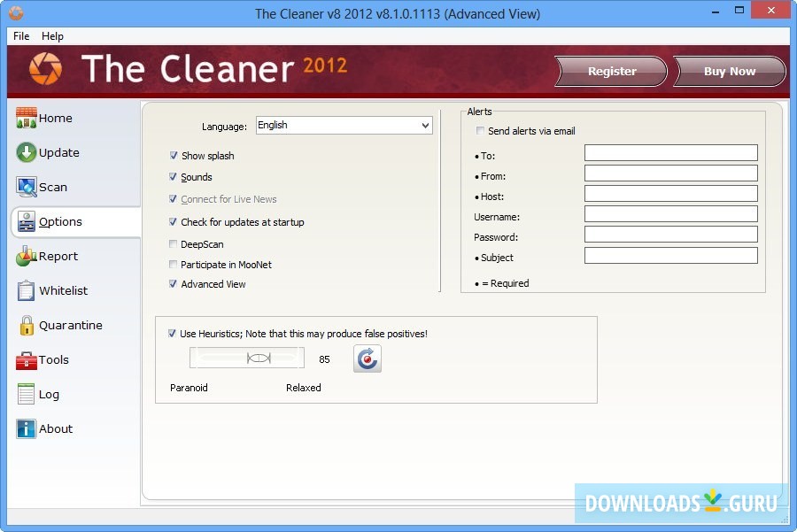Click the To email address field
The height and width of the screenshot is (532, 797).
tap(670, 151)
